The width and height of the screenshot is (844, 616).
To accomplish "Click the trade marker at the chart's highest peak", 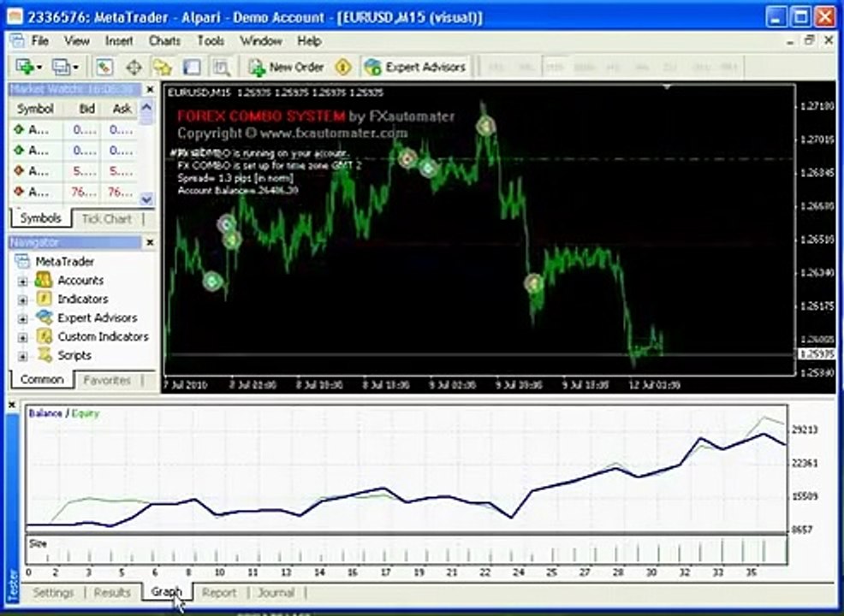I will coord(485,127).
